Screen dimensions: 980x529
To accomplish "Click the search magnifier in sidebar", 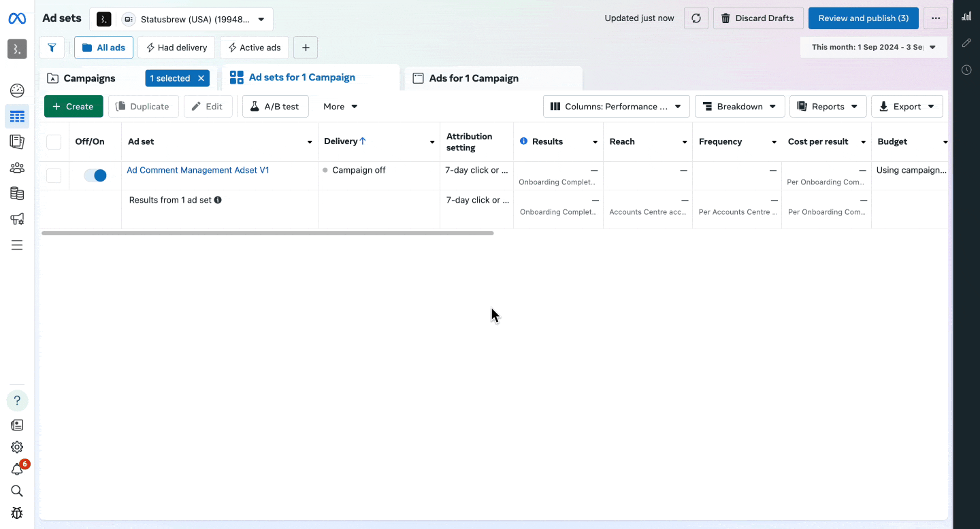I will (x=17, y=491).
